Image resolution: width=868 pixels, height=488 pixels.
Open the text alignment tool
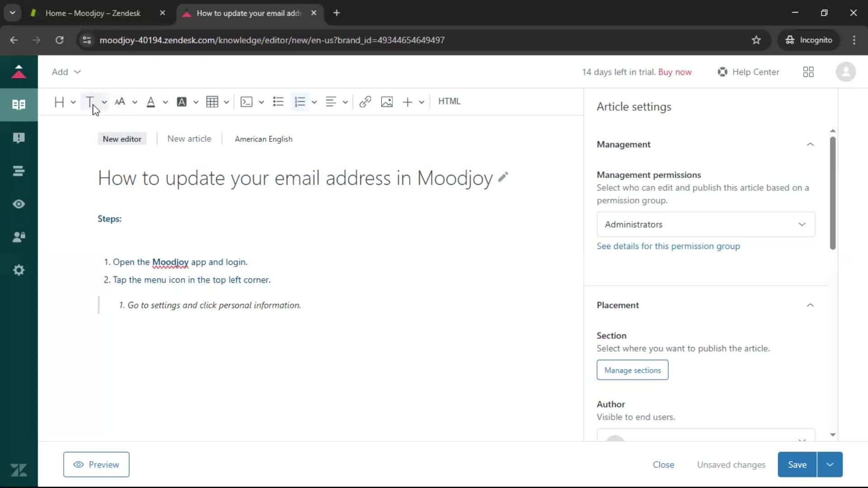coord(331,102)
